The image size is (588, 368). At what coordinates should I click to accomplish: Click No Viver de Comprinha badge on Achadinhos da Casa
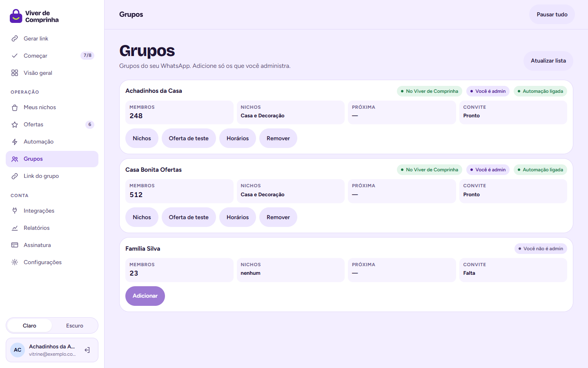[430, 91]
